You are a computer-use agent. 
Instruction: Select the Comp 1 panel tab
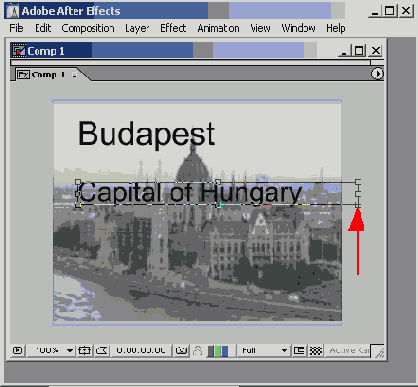tap(47, 74)
